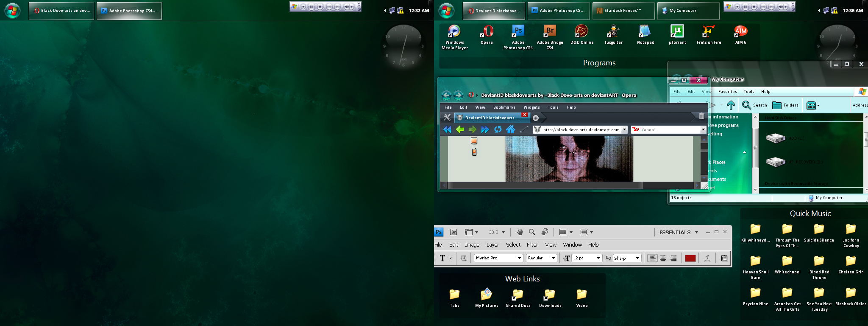Open the AIM 6 desktop shortcut
The image size is (868, 326).
click(740, 34)
